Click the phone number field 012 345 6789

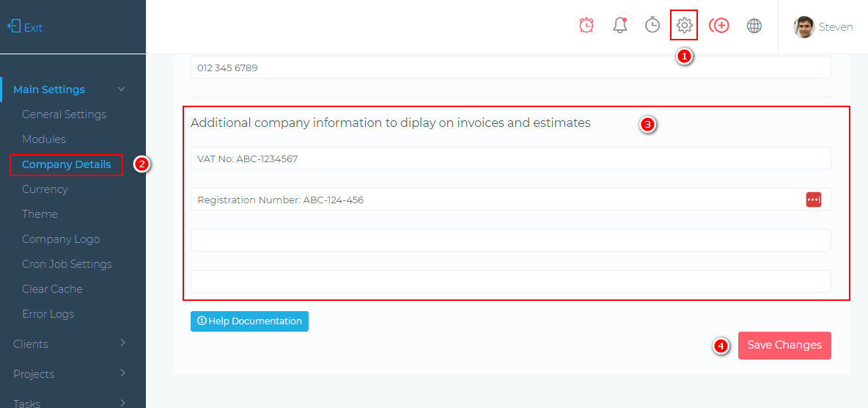tap(510, 67)
